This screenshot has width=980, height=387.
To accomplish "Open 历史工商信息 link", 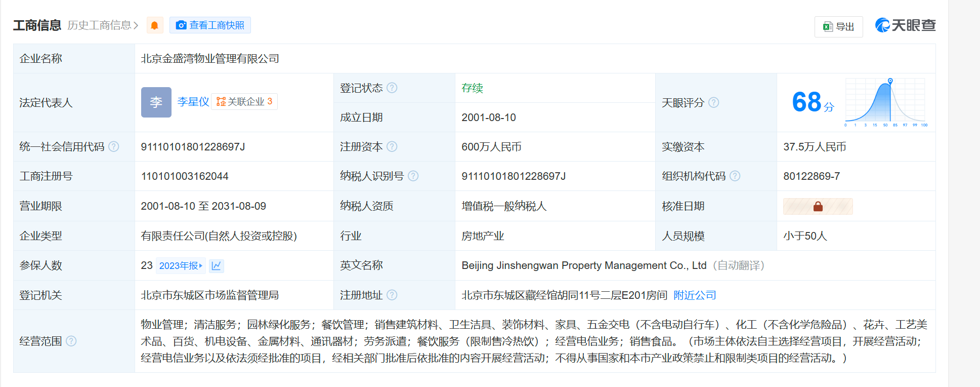I will coord(103,25).
